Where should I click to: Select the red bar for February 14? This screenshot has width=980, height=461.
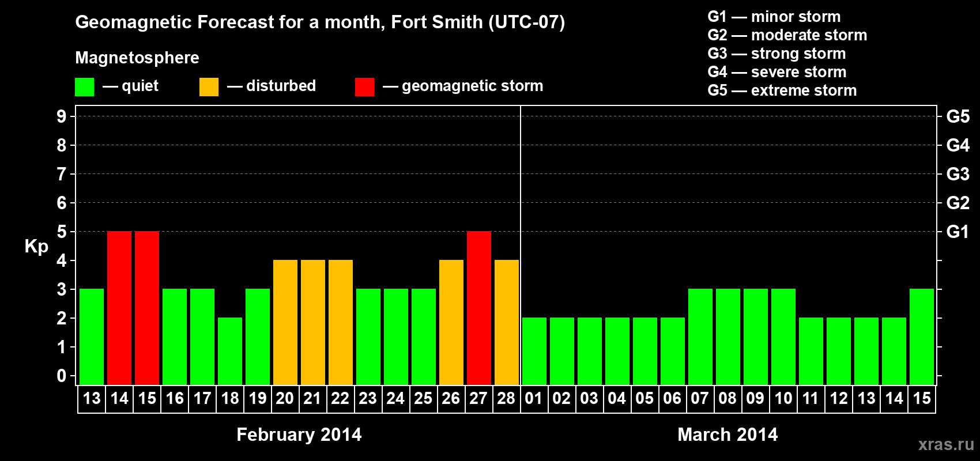(x=119, y=308)
